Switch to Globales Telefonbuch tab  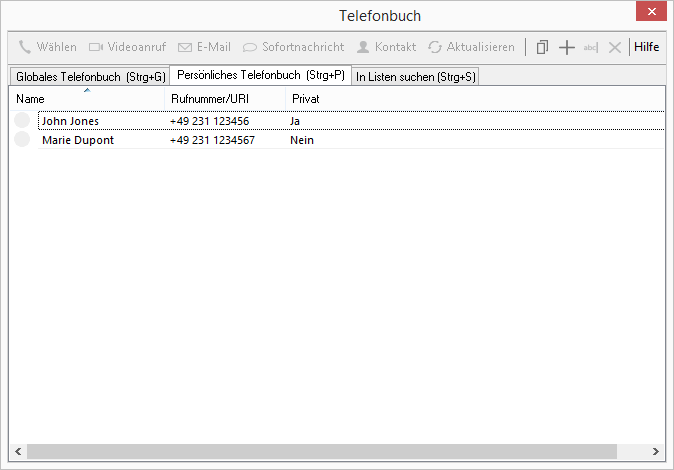90,77
